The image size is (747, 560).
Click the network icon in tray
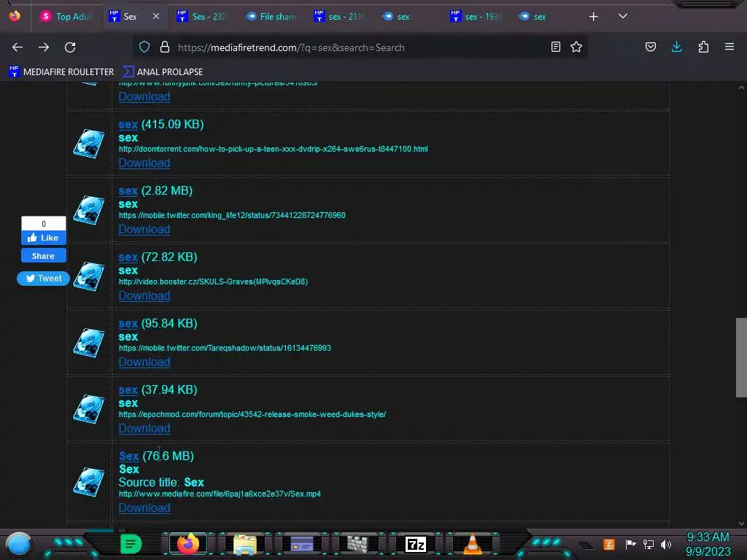tap(649, 544)
